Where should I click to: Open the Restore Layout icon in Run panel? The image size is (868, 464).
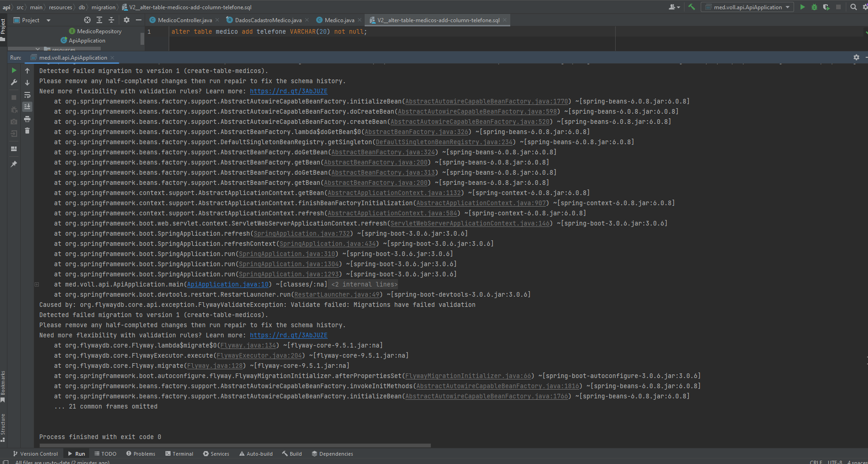tap(14, 149)
